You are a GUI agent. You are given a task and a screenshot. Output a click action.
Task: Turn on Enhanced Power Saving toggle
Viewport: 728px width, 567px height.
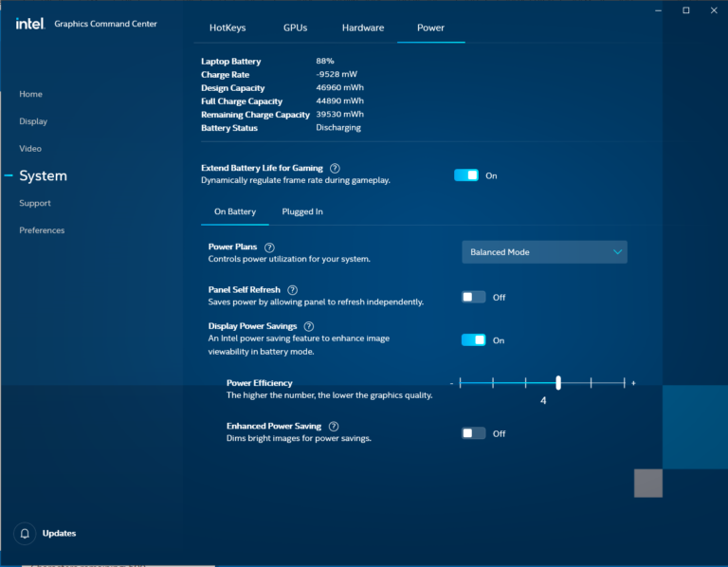click(474, 433)
